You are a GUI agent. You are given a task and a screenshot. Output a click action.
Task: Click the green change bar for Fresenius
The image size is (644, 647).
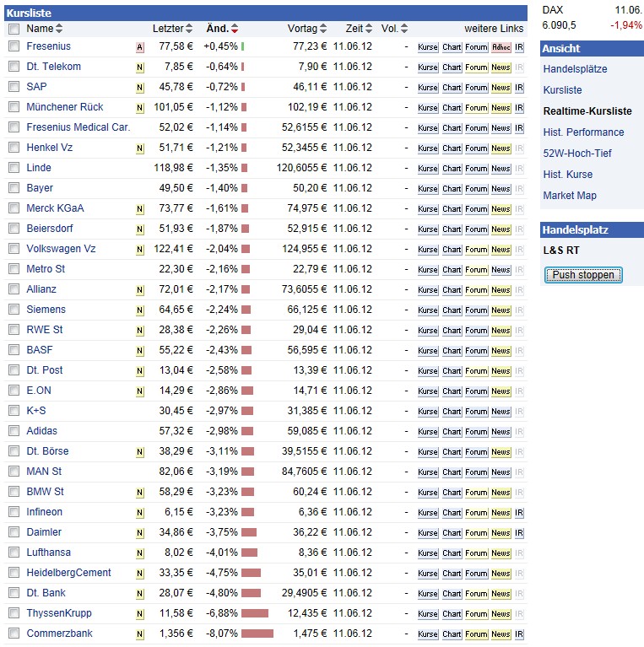pyautogui.click(x=243, y=46)
